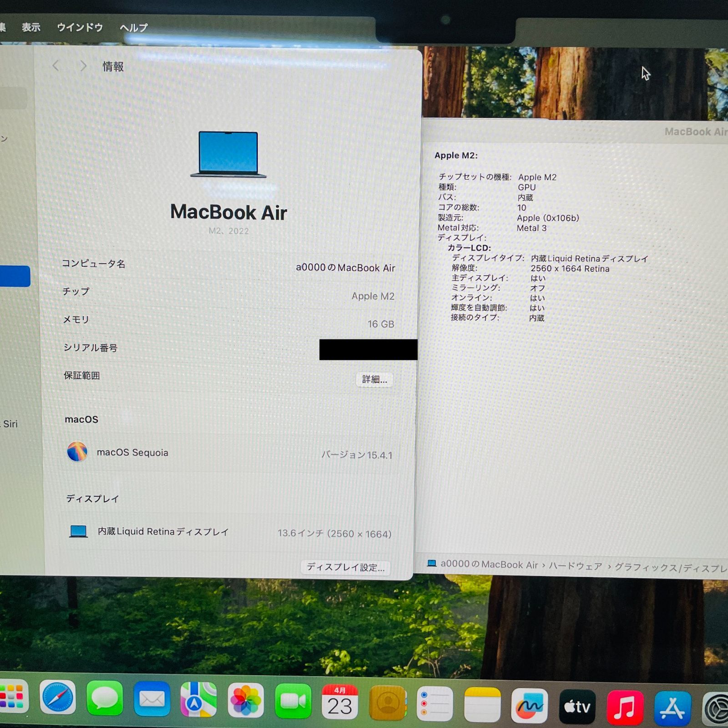Open Contacts app in the Dock
This screenshot has height=728, width=728.
point(388,703)
